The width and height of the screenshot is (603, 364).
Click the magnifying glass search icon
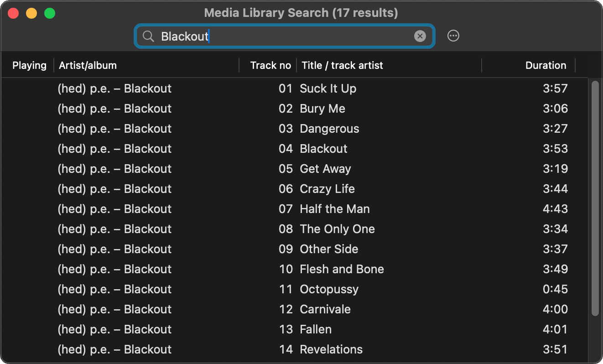(148, 36)
